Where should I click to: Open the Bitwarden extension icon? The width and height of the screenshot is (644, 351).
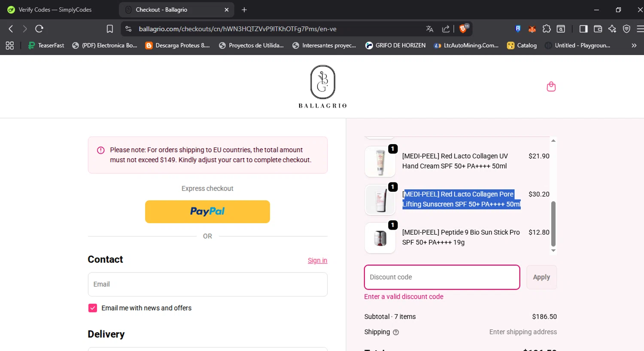(518, 29)
